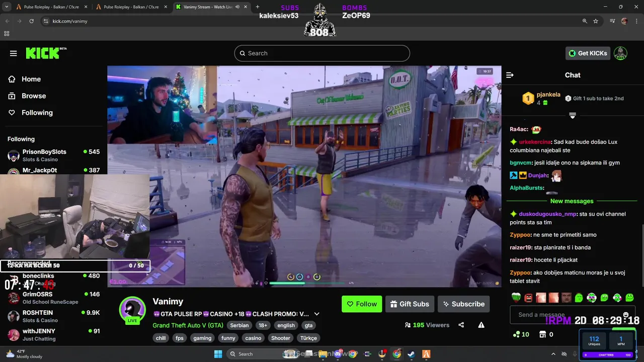
Task: Bookmark this page with the star
Action: click(x=596, y=21)
